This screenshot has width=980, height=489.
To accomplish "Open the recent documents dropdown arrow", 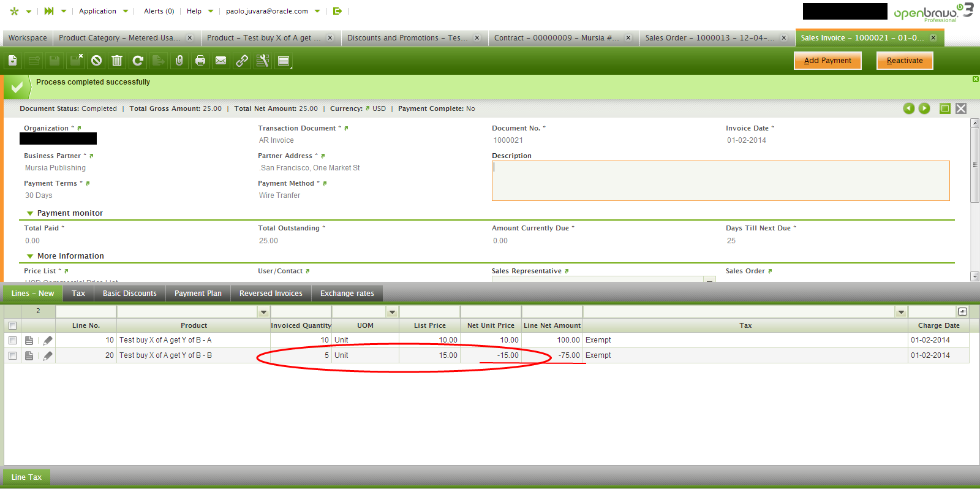I will [x=63, y=12].
